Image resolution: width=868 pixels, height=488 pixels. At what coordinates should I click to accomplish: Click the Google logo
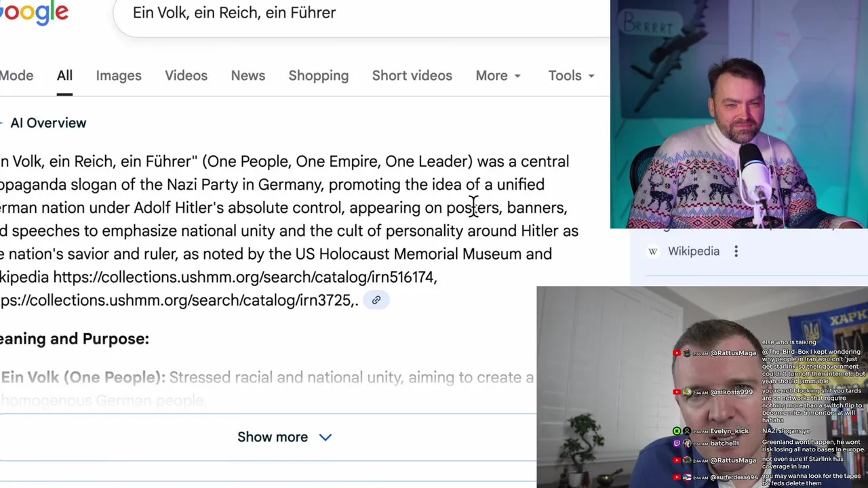(x=35, y=12)
